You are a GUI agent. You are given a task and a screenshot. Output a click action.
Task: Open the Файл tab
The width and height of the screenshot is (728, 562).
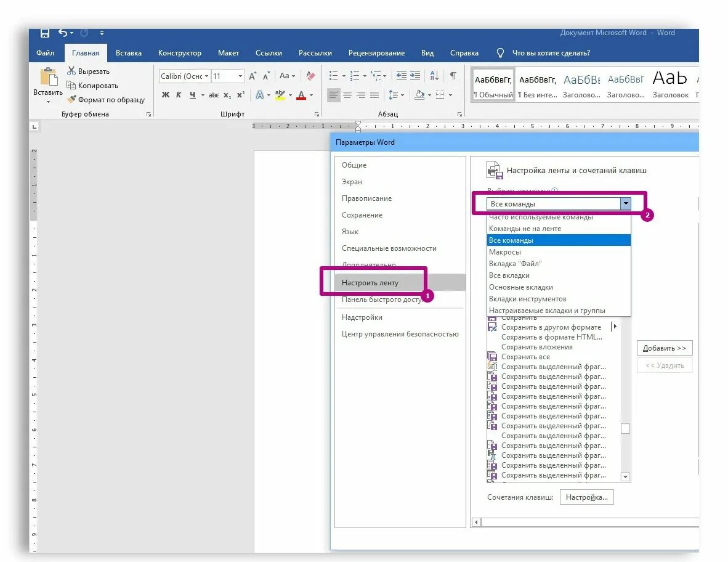pyautogui.click(x=45, y=53)
